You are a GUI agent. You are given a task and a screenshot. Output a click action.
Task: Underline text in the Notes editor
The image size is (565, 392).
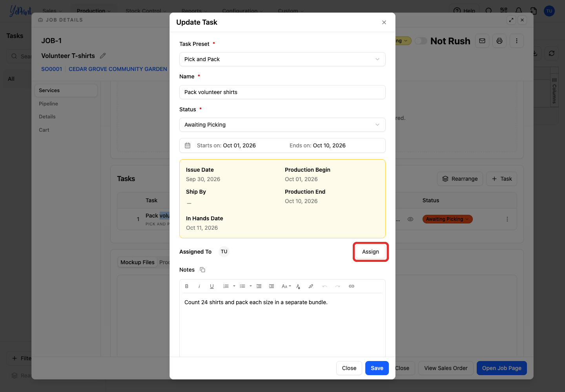212,286
